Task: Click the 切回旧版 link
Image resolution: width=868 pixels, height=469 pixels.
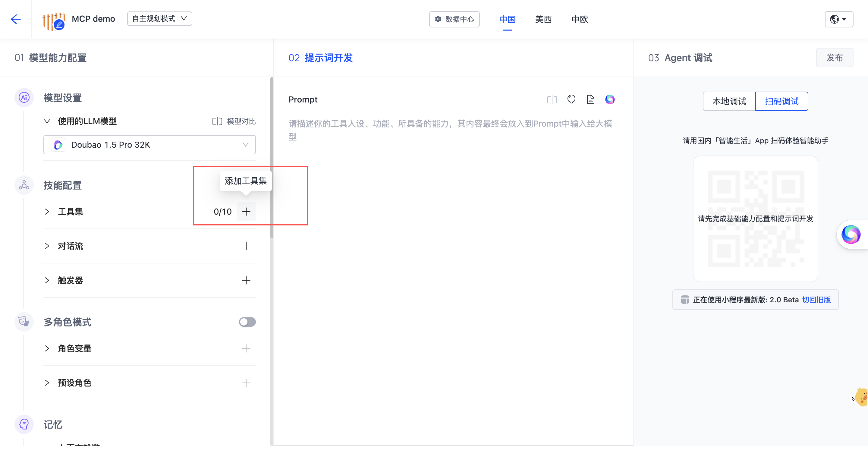Action: pyautogui.click(x=816, y=300)
